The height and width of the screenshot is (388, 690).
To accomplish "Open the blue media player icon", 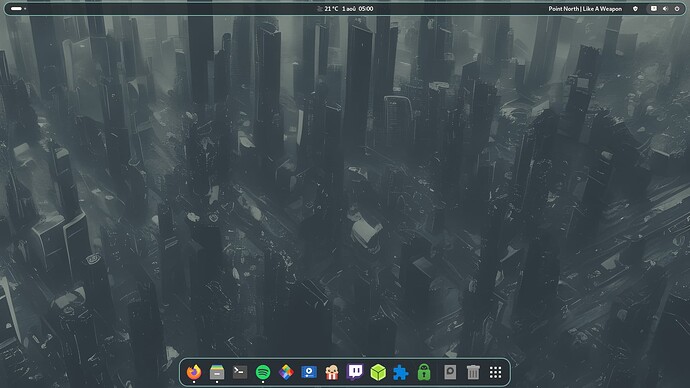I will (x=309, y=372).
